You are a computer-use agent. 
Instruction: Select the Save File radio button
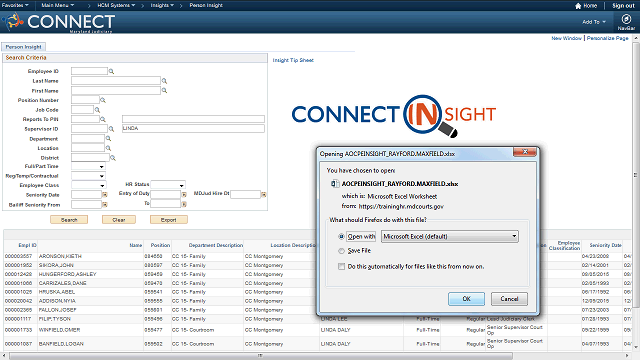pos(341,251)
